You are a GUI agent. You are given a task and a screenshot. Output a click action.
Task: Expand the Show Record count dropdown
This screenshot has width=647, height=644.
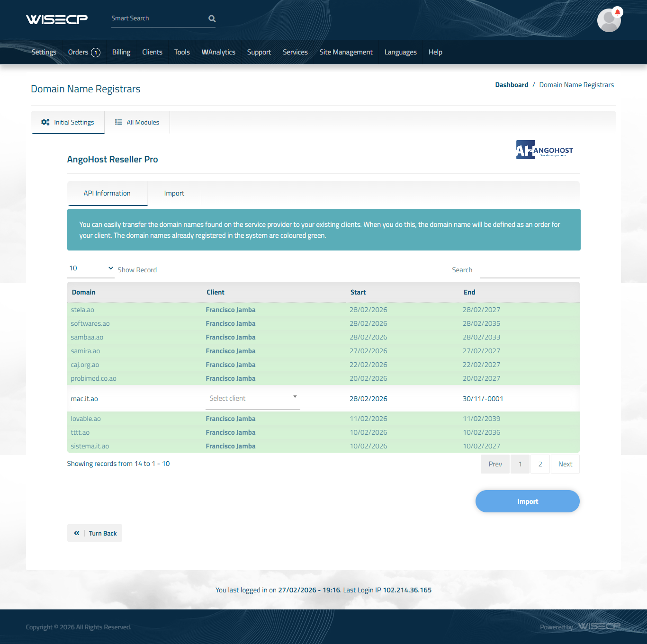[x=91, y=268]
